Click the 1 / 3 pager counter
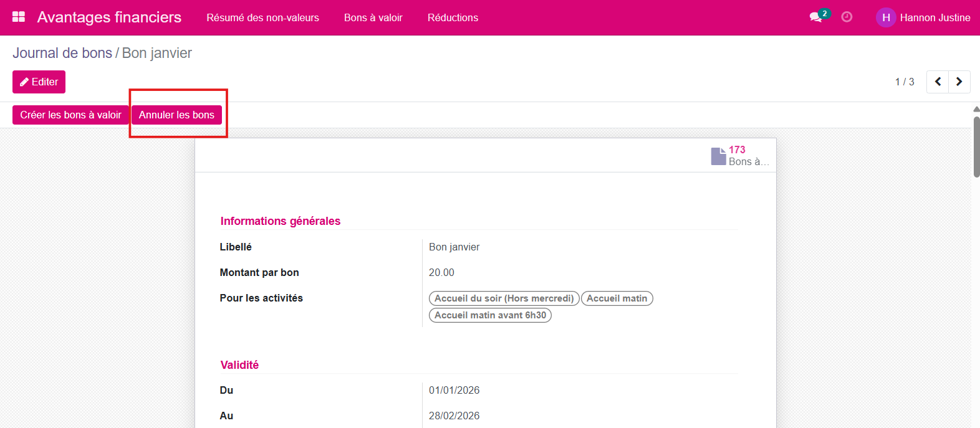The image size is (980, 428). coord(904,82)
